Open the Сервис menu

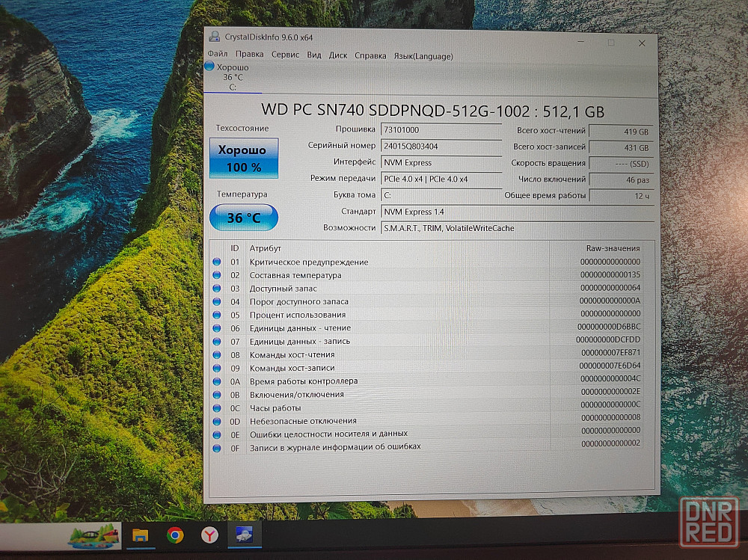(285, 55)
